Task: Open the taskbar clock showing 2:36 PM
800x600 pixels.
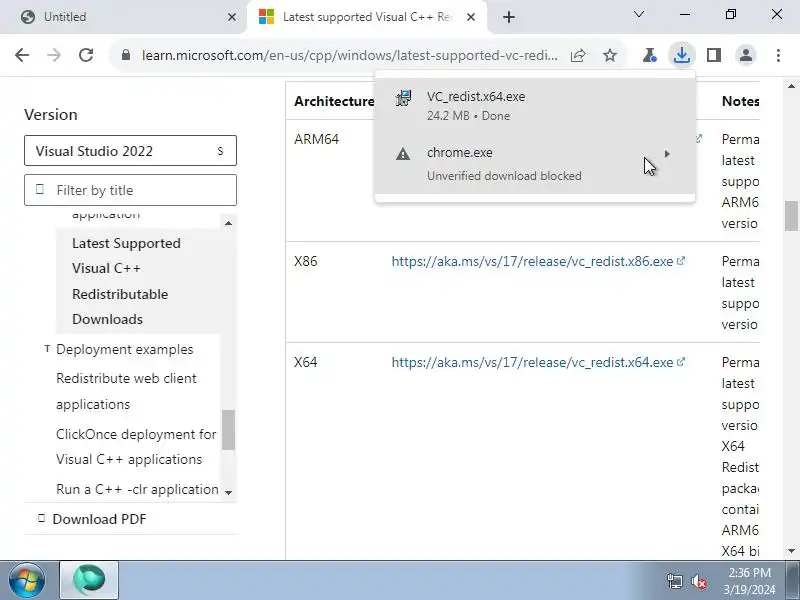Action: point(749,581)
